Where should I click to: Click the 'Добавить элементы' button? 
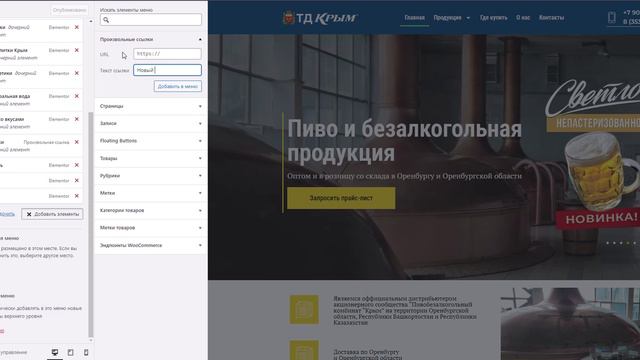(x=52, y=214)
